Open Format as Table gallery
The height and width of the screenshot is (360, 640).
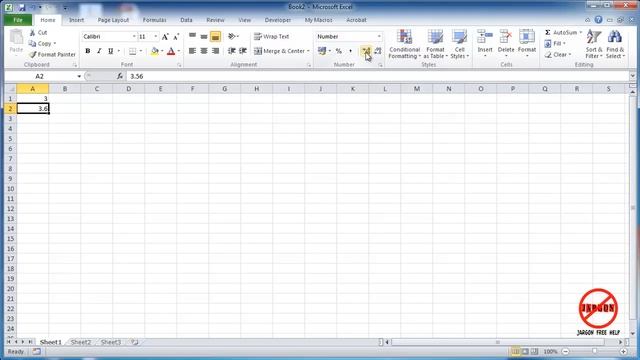(x=435, y=44)
